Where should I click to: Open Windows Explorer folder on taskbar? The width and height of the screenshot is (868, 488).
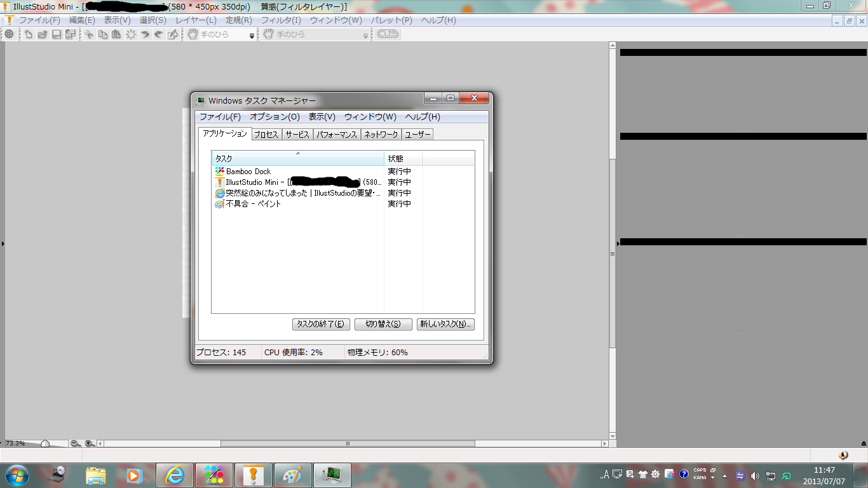tap(96, 475)
